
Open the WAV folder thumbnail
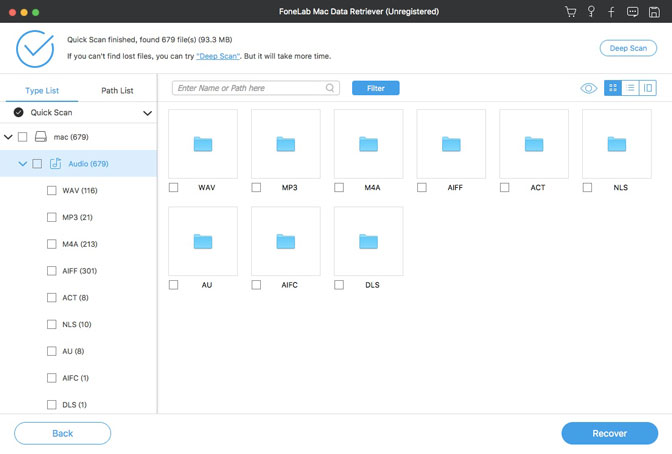click(x=203, y=144)
